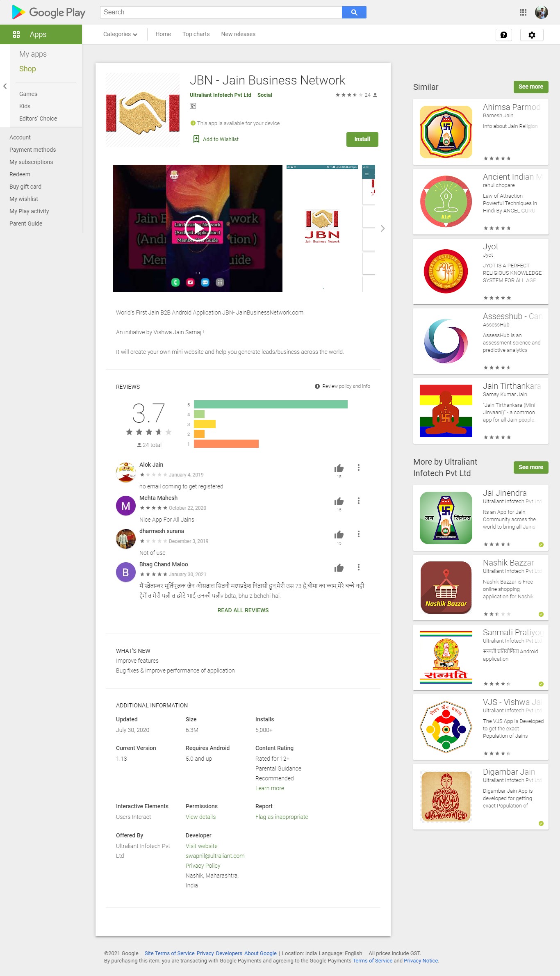Open the settings gear icon
The height and width of the screenshot is (976, 560).
532,35
